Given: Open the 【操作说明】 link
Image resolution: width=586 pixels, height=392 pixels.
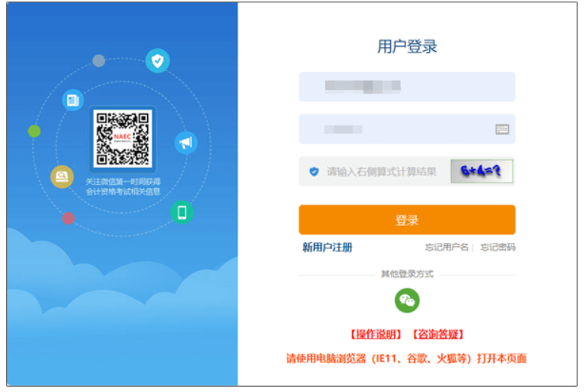Looking at the screenshot, I should [376, 334].
